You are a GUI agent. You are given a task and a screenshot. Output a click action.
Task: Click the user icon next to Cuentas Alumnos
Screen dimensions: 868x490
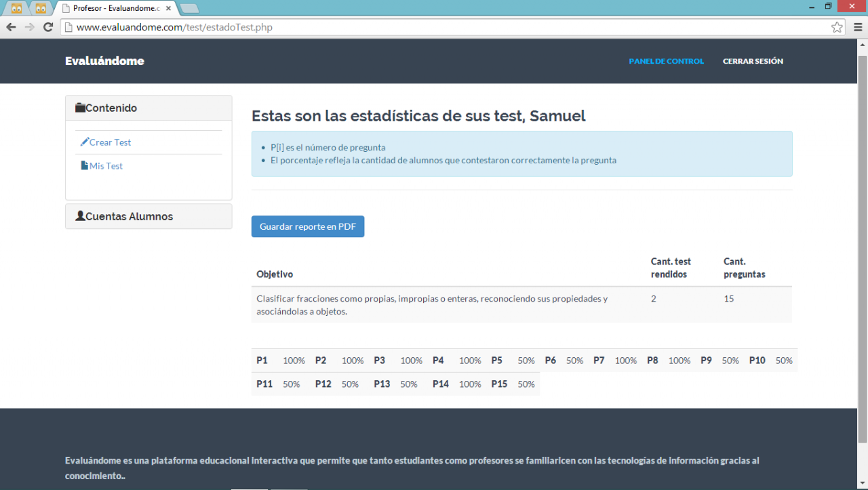click(80, 216)
